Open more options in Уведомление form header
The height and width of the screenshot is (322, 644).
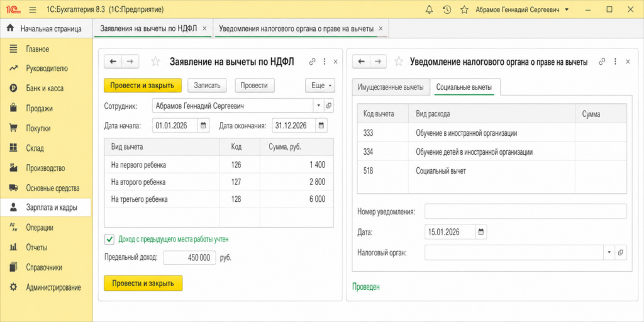tap(615, 62)
